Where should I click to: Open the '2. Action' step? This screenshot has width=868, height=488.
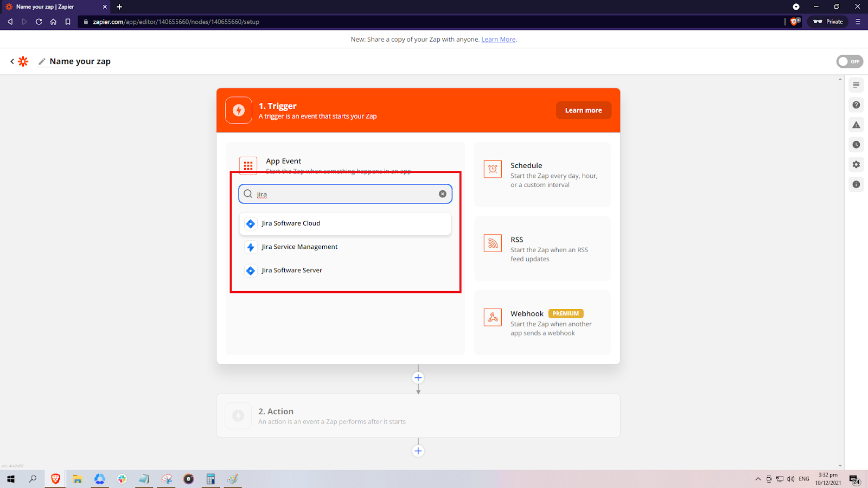click(x=418, y=416)
